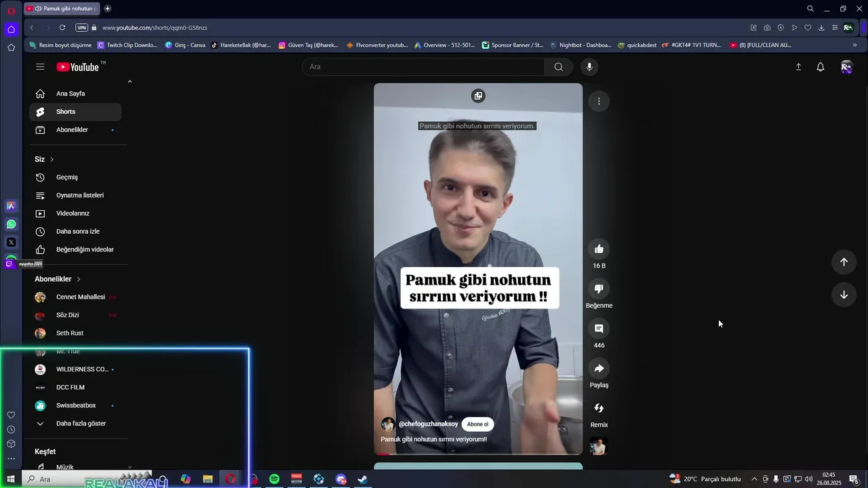The image size is (868, 488).
Task: Subscribe with the Abone ol button
Action: pyautogui.click(x=477, y=424)
